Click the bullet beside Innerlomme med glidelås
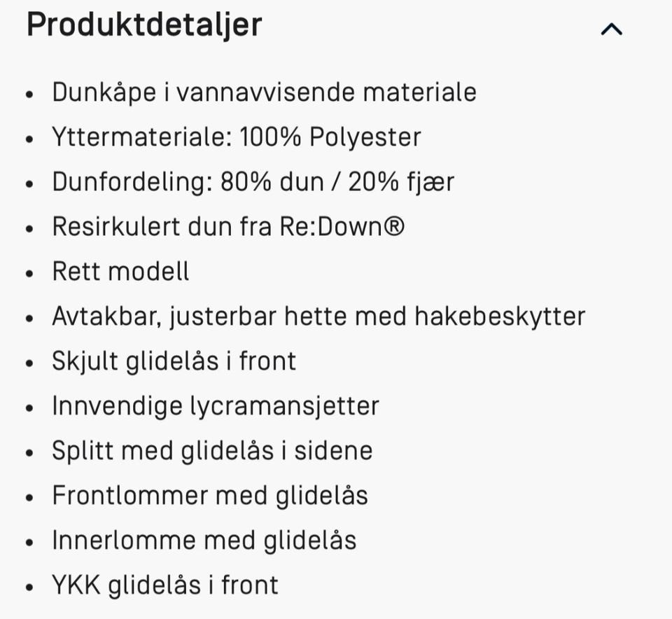 click(x=29, y=541)
